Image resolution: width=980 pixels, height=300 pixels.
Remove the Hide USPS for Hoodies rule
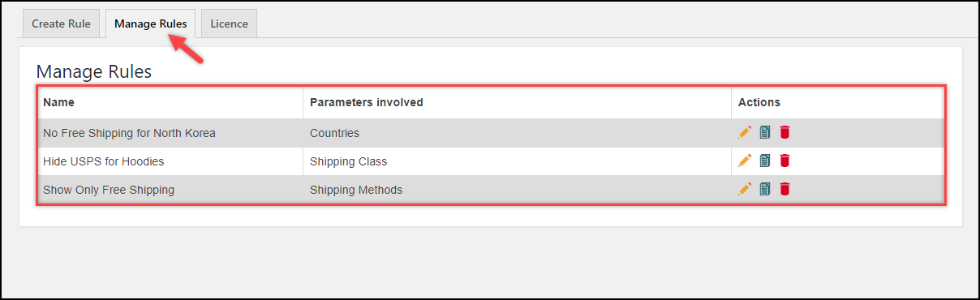pyautogui.click(x=784, y=161)
